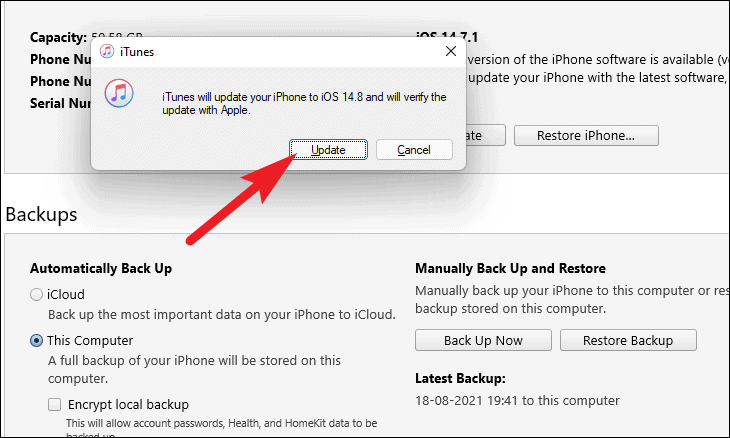730x438 pixels.
Task: Click the dialog message about iOS 14.8
Action: pos(304,103)
